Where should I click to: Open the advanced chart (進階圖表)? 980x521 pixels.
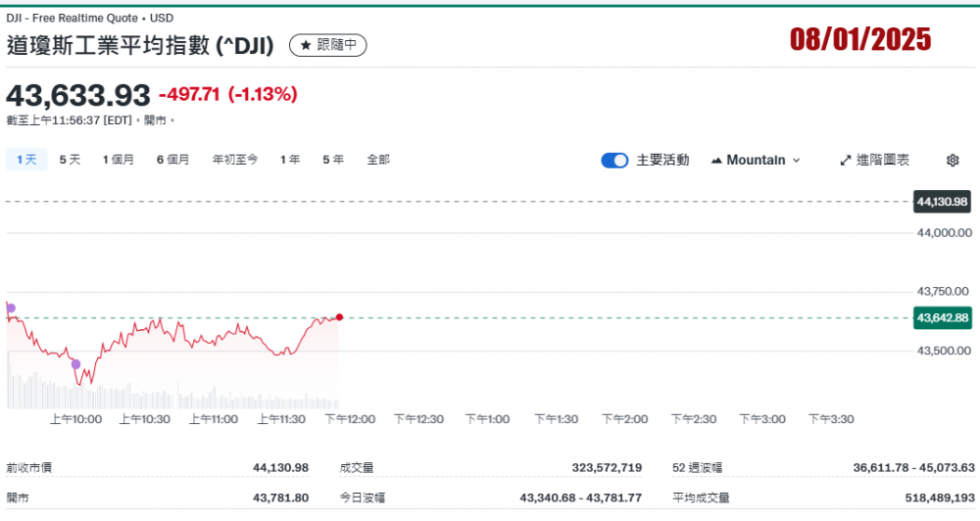point(874,161)
